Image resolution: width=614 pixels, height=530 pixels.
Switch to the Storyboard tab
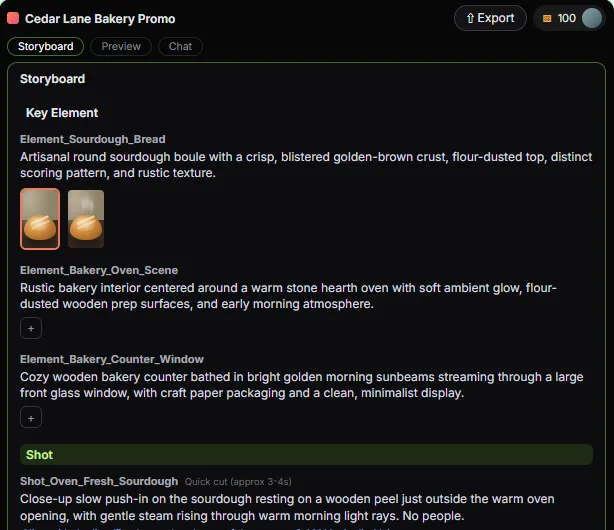click(45, 47)
